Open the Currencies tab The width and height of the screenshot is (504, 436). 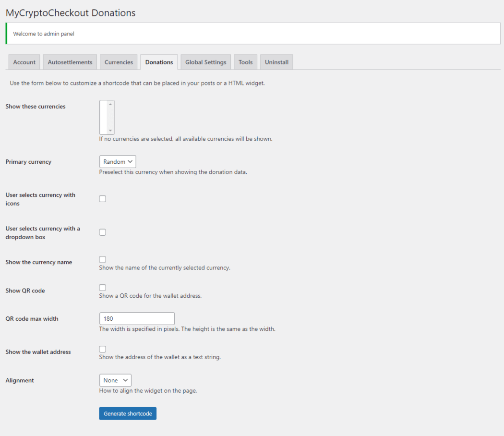(x=119, y=62)
